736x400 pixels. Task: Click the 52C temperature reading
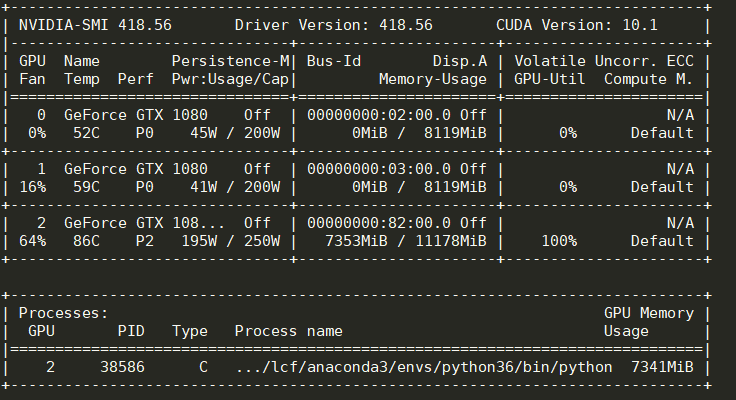point(82,132)
